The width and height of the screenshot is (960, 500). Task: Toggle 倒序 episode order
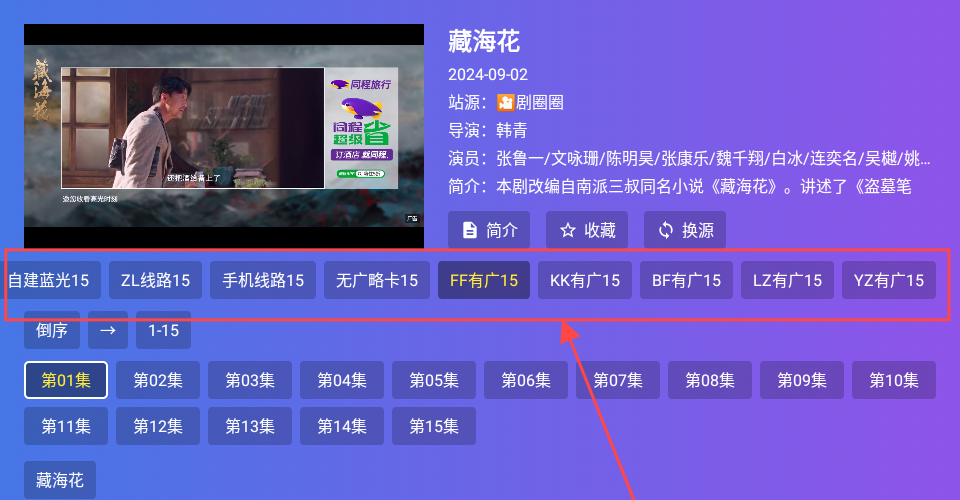pos(52,330)
